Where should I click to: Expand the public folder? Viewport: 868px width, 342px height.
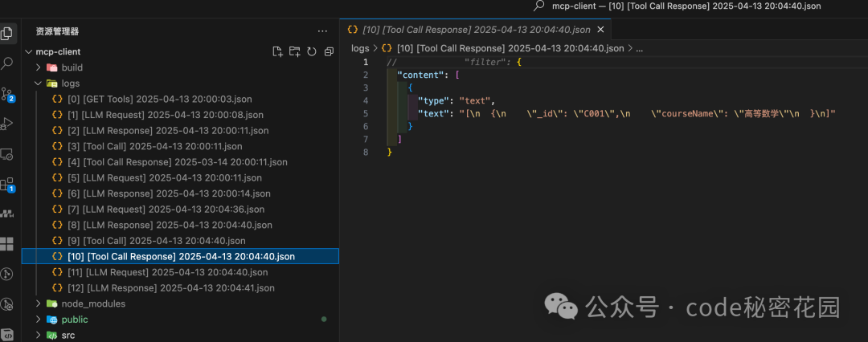pyautogui.click(x=39, y=320)
